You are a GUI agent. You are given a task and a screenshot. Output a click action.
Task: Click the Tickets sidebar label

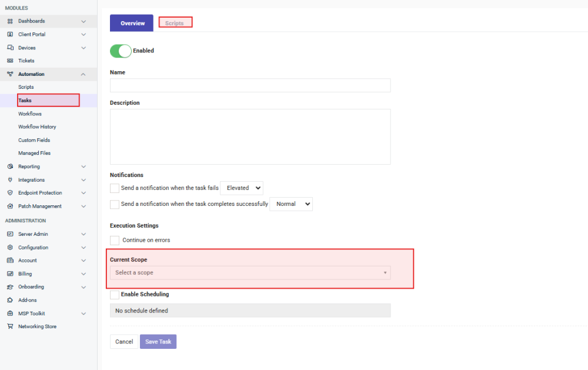tap(26, 61)
